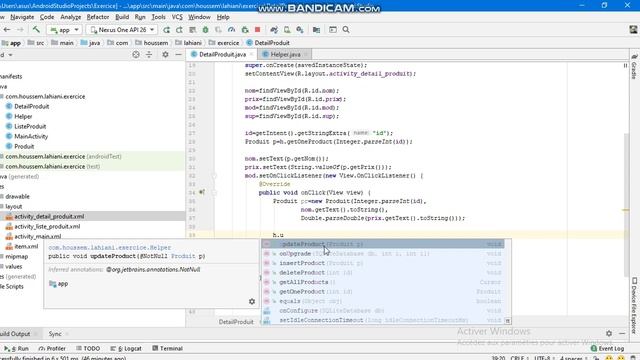Switch to the Helper.java editor tab
This screenshot has width=640, height=360.
tap(285, 54)
